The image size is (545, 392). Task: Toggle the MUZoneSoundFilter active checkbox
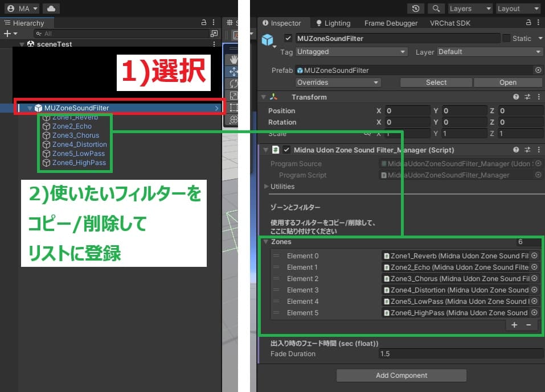coord(288,38)
